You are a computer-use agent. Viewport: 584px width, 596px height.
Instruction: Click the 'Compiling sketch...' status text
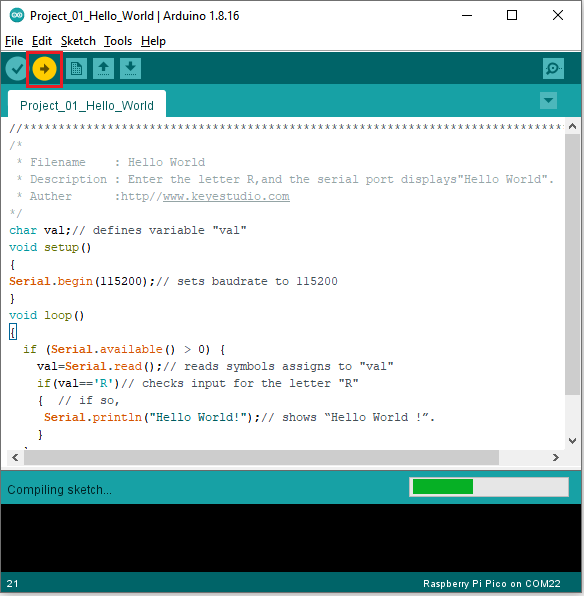(x=59, y=490)
